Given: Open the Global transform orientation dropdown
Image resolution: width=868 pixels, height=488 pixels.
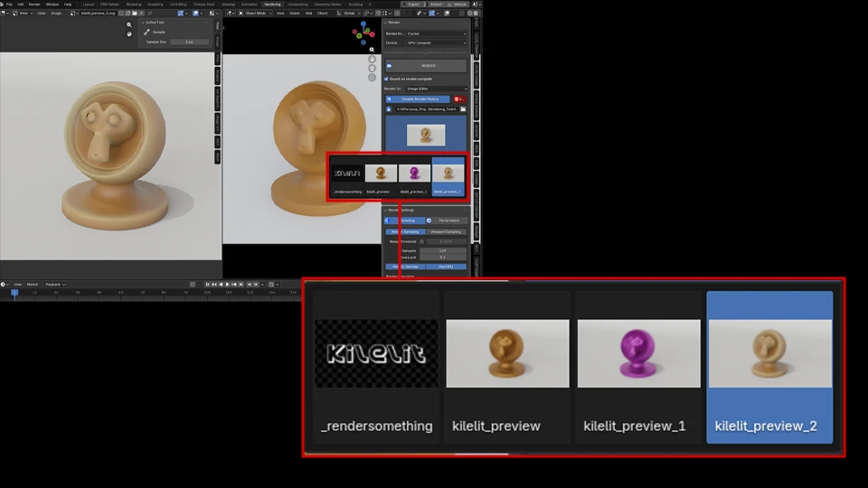Looking at the screenshot, I should [x=349, y=13].
